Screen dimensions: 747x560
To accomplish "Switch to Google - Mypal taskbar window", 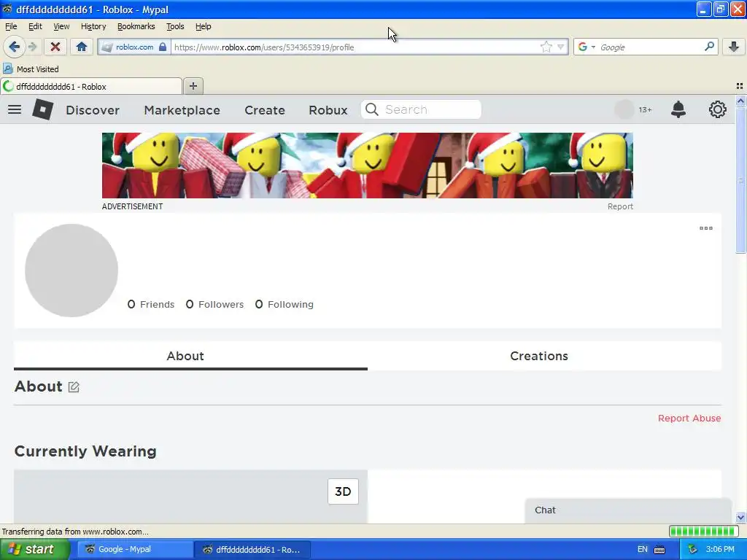I will (x=134, y=549).
